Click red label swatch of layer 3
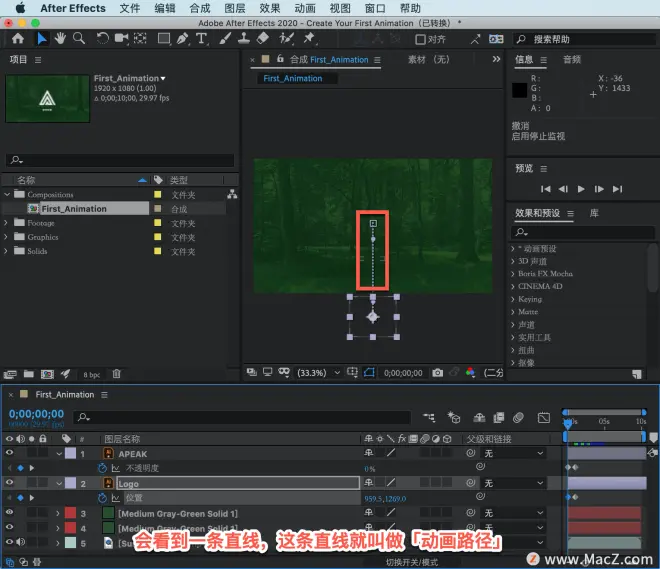This screenshot has height=569, width=660. pos(70,513)
